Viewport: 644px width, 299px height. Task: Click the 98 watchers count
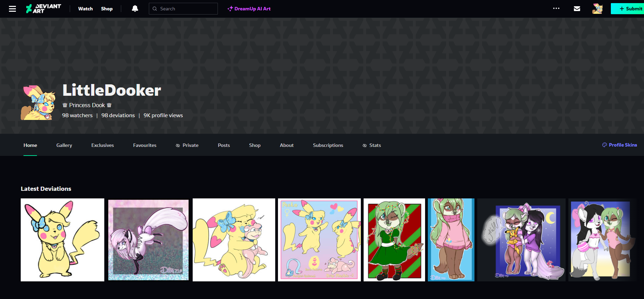77,115
